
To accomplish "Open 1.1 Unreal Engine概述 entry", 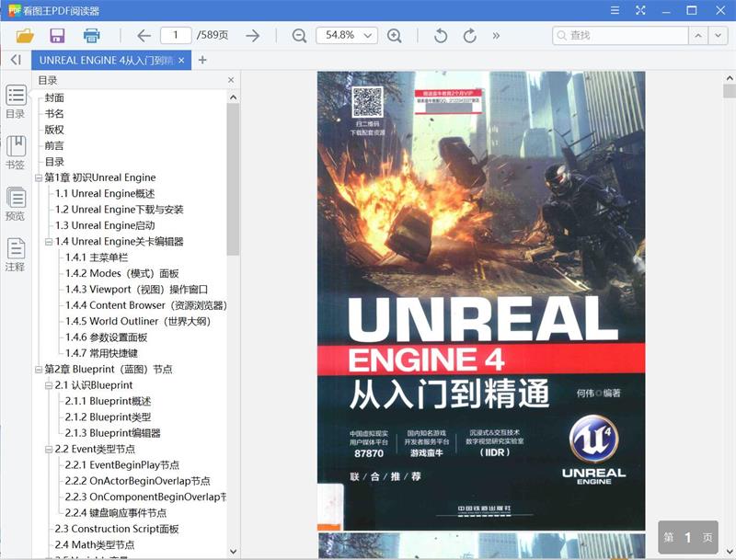I will [105, 194].
